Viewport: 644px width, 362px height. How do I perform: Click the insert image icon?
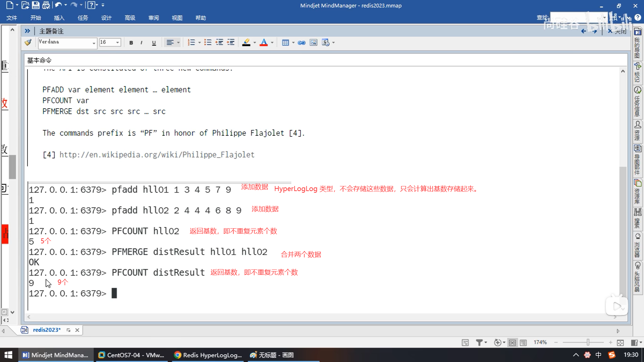coord(313,43)
